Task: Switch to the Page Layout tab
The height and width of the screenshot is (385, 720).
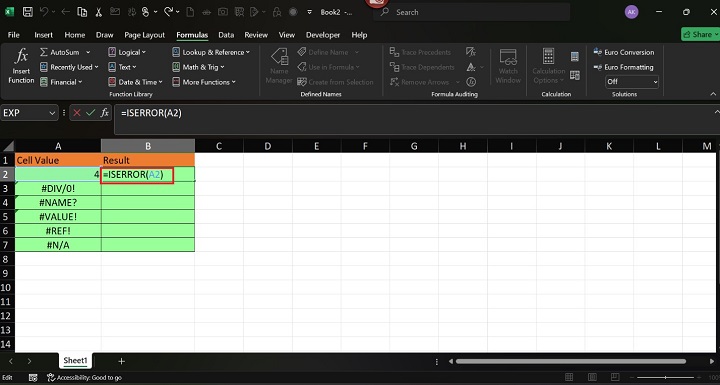Action: click(144, 35)
